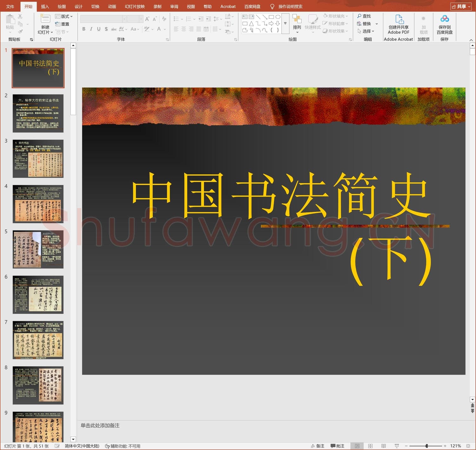The height and width of the screenshot is (450, 476).
Task: Switch to Reading View icon
Action: pos(383,446)
